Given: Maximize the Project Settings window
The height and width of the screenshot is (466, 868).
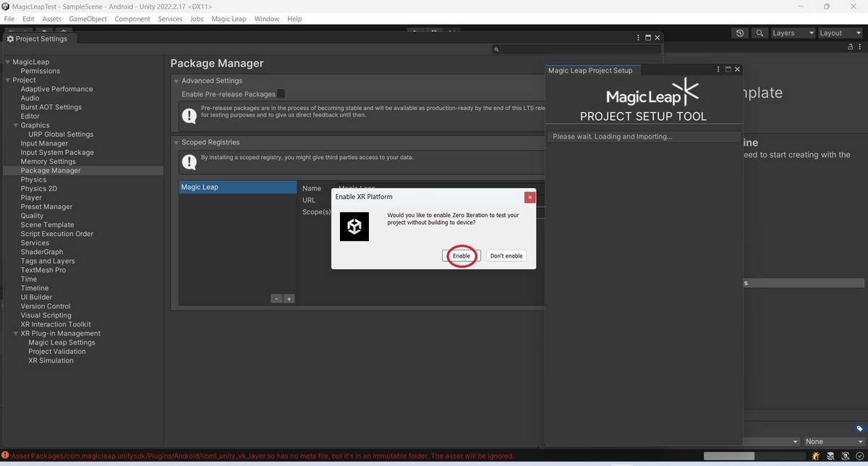Looking at the screenshot, I should (x=648, y=38).
